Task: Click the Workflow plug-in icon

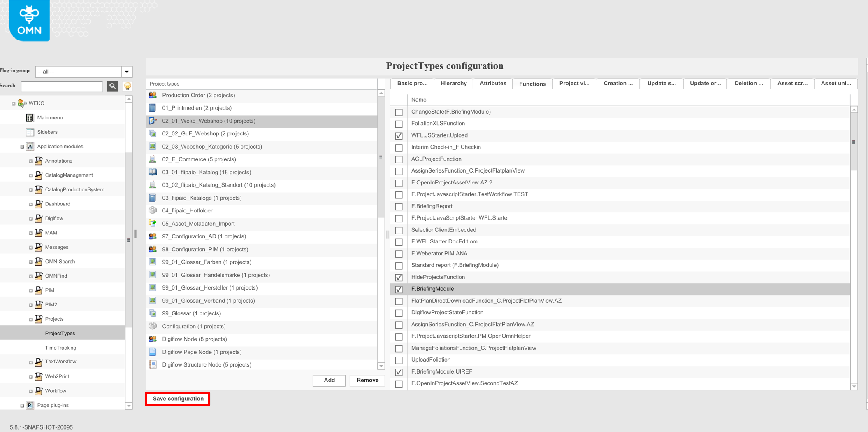Action: point(39,391)
